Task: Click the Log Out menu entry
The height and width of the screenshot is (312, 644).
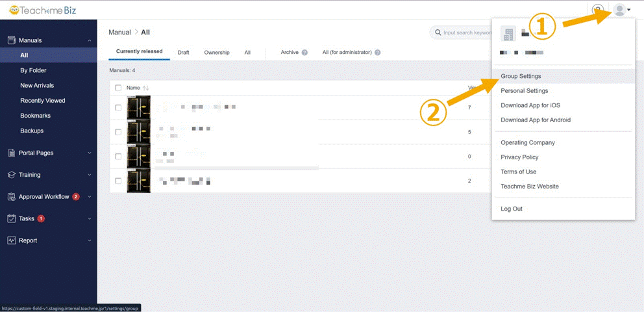Action: tap(512, 209)
